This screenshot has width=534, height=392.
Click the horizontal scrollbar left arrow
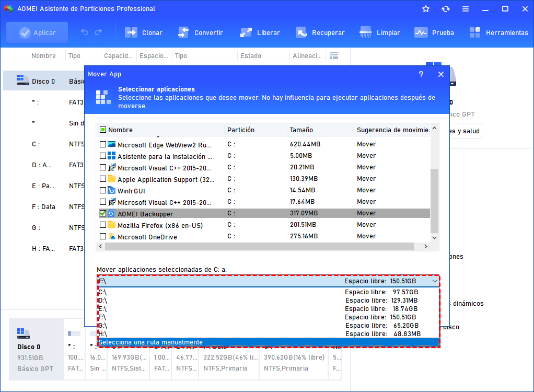100,247
